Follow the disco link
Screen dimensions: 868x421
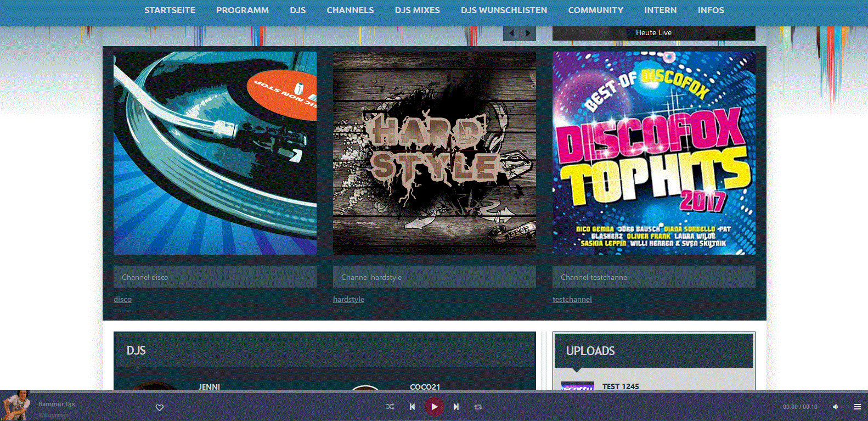pos(122,299)
